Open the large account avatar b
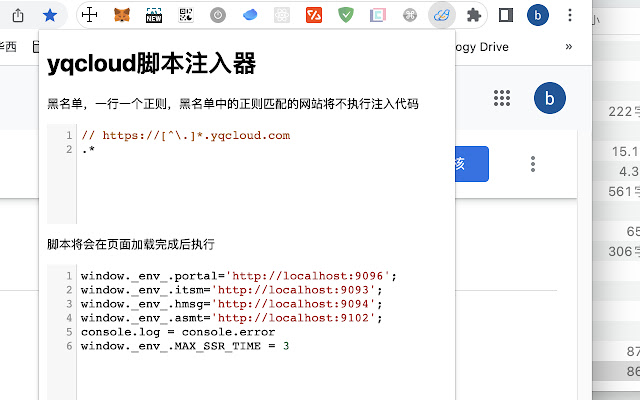The width and height of the screenshot is (640, 400). pos(550,98)
